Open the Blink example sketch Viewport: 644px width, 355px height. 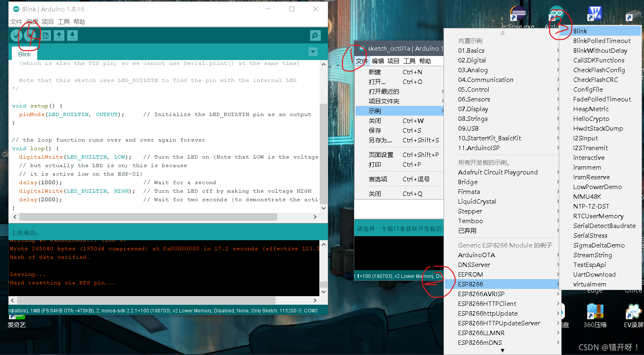click(601, 31)
